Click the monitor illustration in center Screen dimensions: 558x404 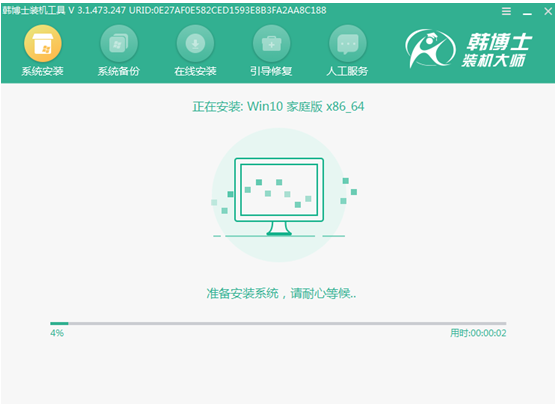pos(279,196)
